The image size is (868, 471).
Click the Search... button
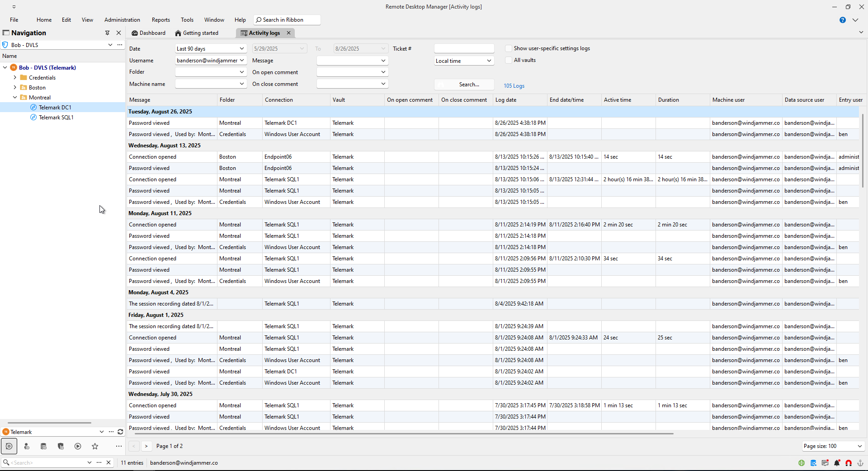[464, 85]
